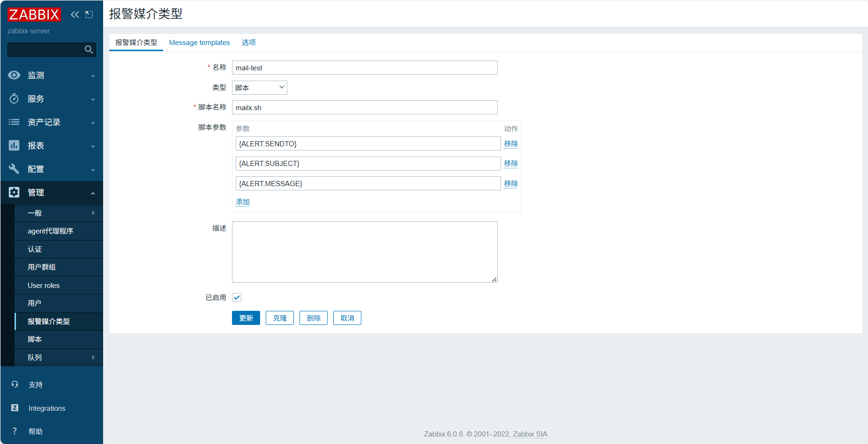Collapse the 管理 menu
The image size is (868, 444).
click(52, 192)
